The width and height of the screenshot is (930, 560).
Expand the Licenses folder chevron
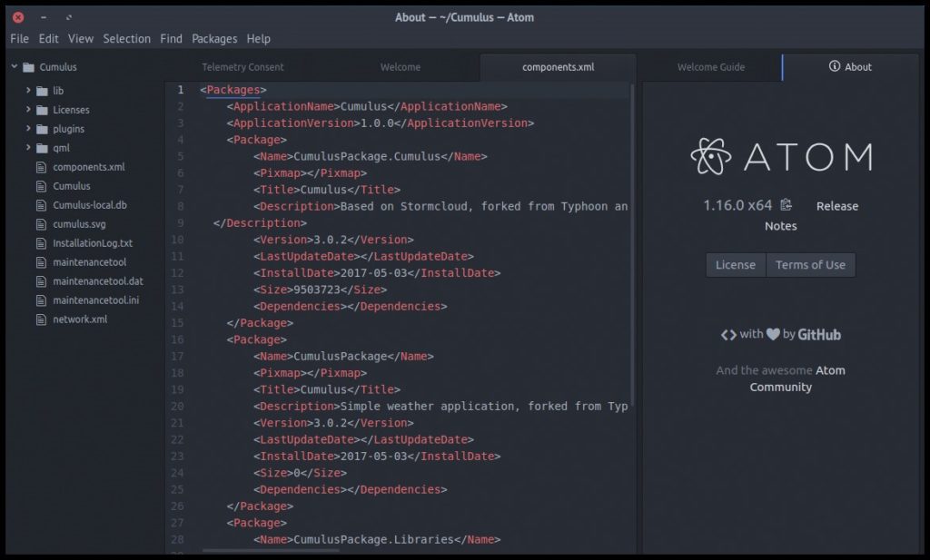(x=28, y=109)
